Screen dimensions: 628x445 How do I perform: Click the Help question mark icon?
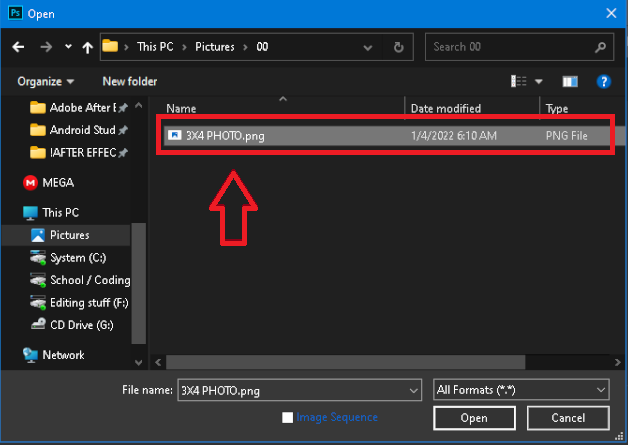point(603,81)
